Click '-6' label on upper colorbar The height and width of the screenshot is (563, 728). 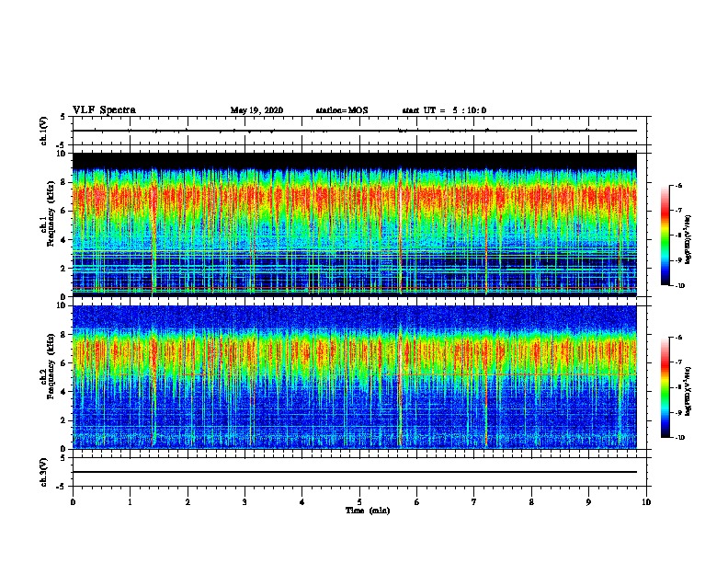678,185
